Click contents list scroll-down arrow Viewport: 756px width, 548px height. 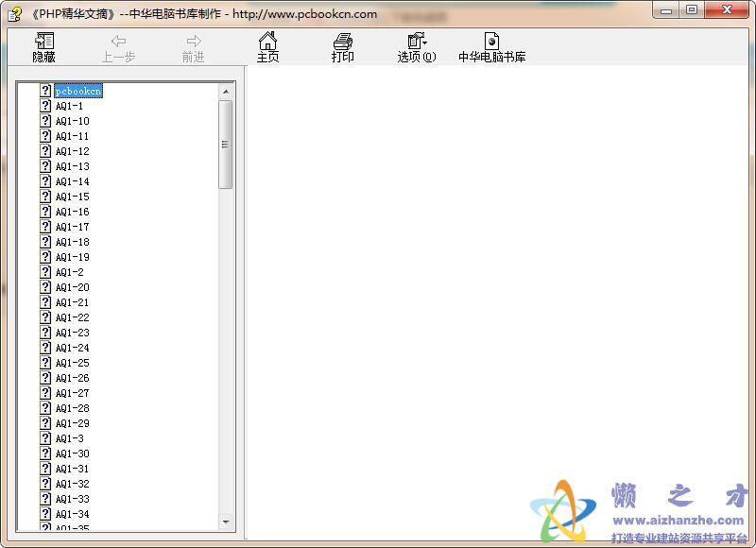point(226,522)
